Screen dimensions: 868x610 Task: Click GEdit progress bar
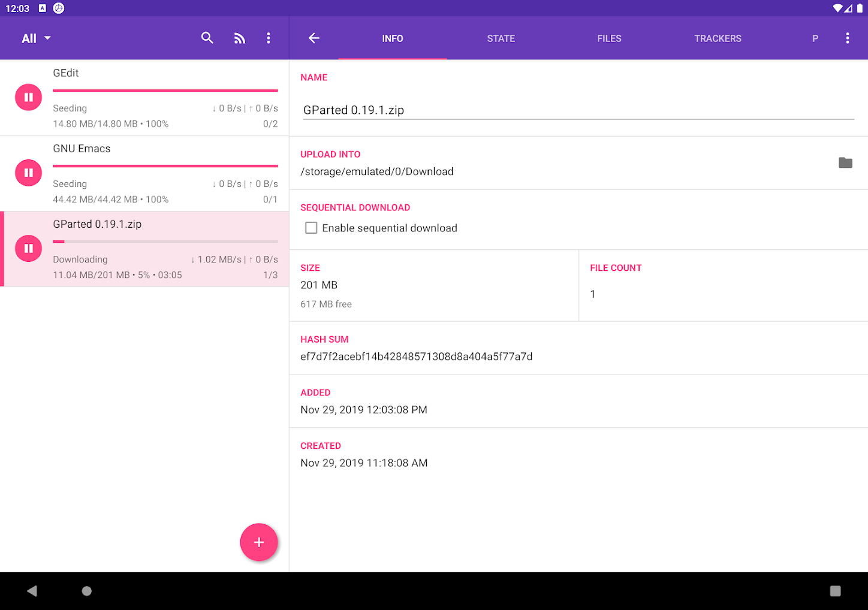tap(165, 90)
